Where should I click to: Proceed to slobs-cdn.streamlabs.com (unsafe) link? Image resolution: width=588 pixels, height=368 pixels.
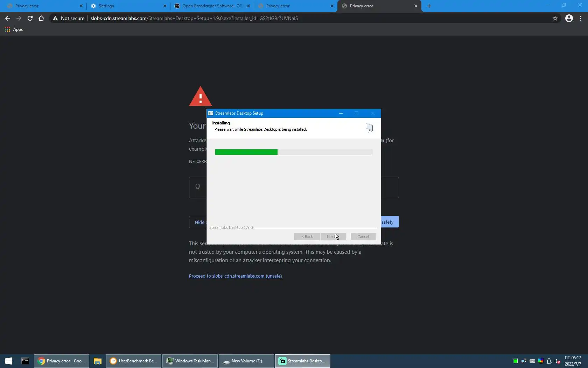coord(235,276)
